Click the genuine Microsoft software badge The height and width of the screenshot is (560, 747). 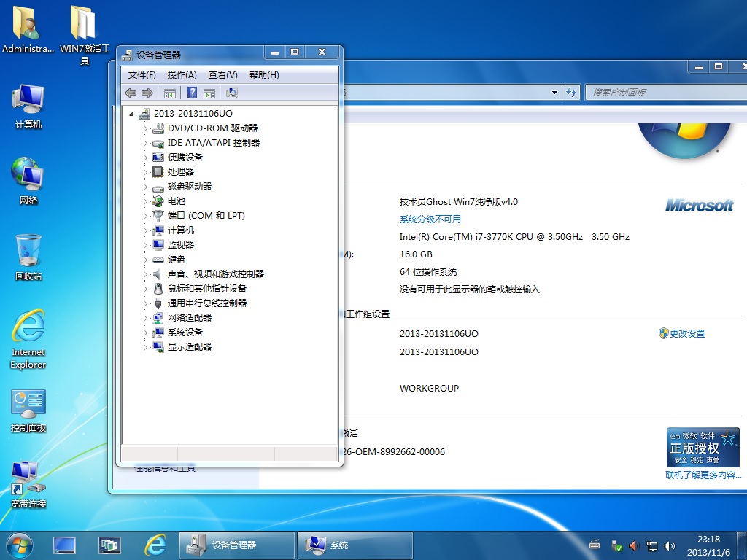coord(703,447)
